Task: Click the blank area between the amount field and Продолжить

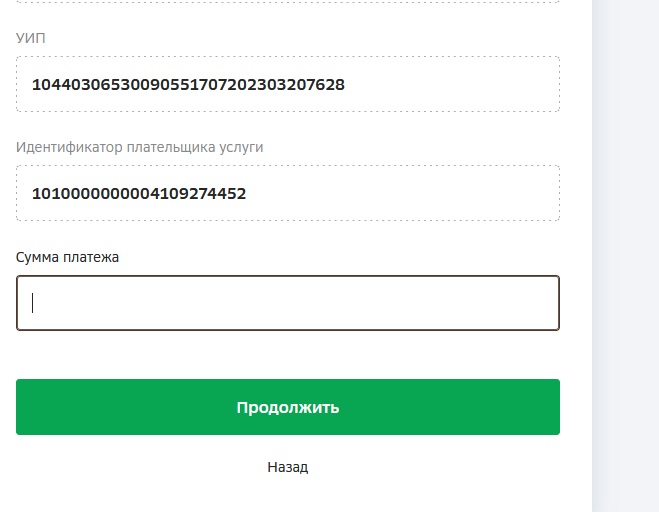Action: point(288,355)
